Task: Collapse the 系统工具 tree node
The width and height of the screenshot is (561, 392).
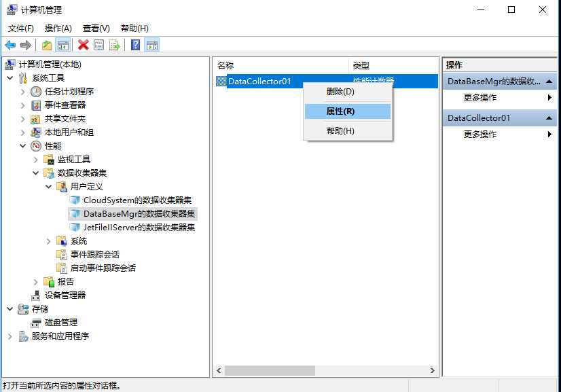Action: pyautogui.click(x=10, y=78)
